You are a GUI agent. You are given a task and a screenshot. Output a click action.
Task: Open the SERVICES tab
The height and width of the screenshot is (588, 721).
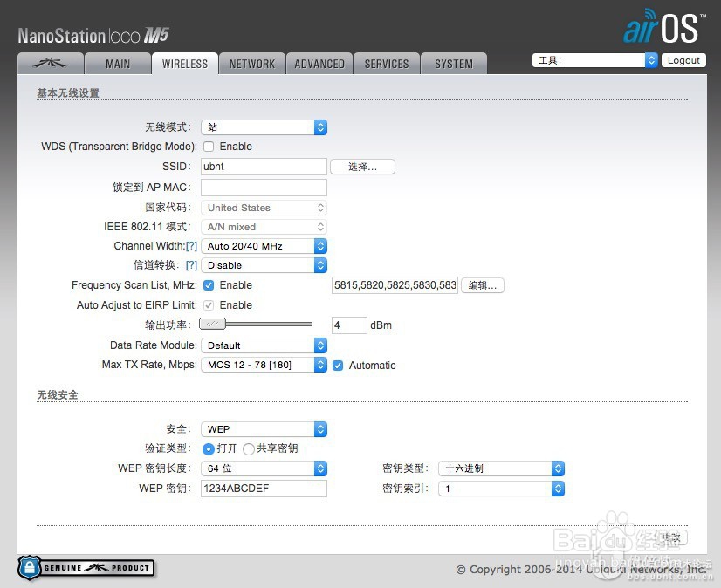(x=386, y=64)
